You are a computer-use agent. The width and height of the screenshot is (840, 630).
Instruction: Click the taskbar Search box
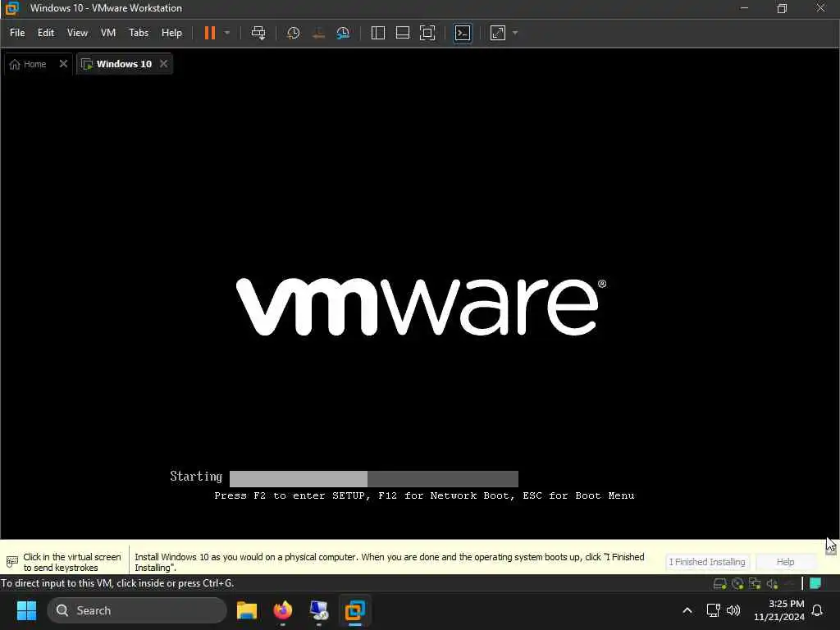point(137,610)
